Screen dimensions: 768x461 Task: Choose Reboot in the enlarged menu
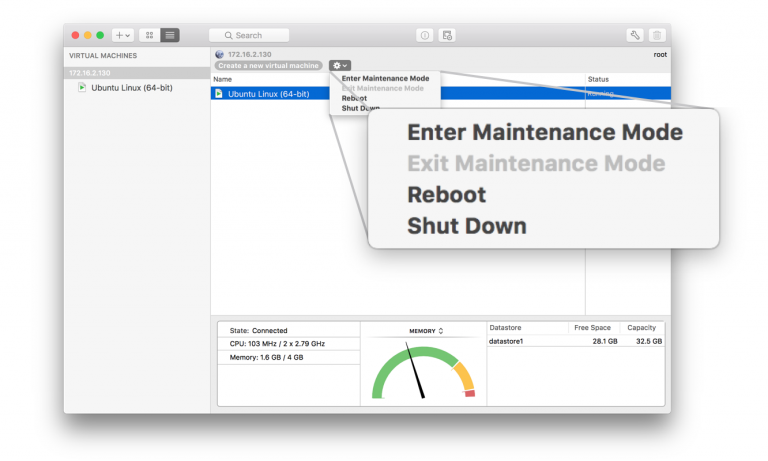[x=446, y=195]
